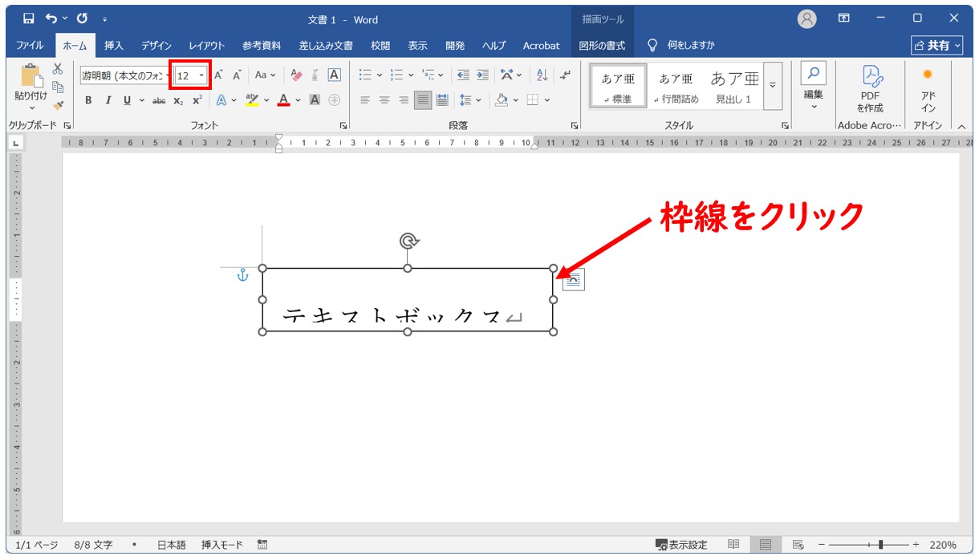
Task: Click the enclosed characters circle icon
Action: coord(335,100)
